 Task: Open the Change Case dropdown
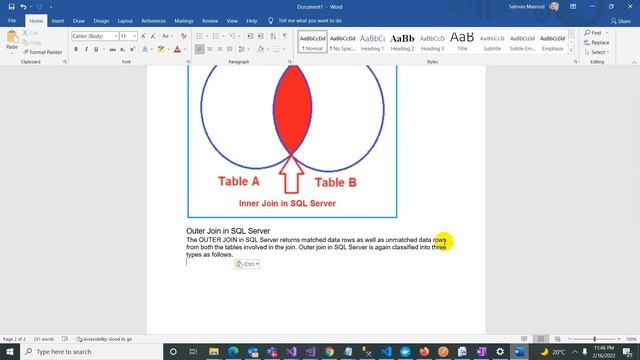pos(167,36)
